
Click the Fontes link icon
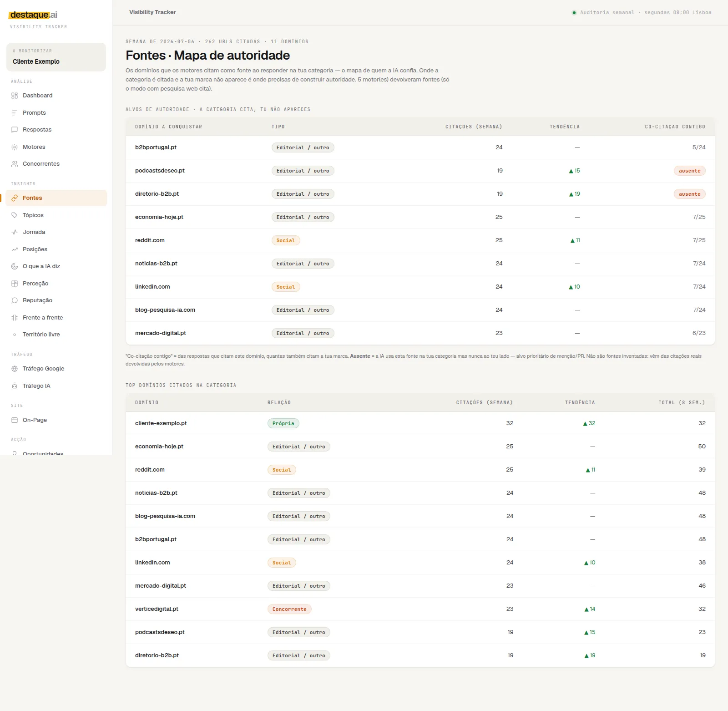pyautogui.click(x=15, y=198)
